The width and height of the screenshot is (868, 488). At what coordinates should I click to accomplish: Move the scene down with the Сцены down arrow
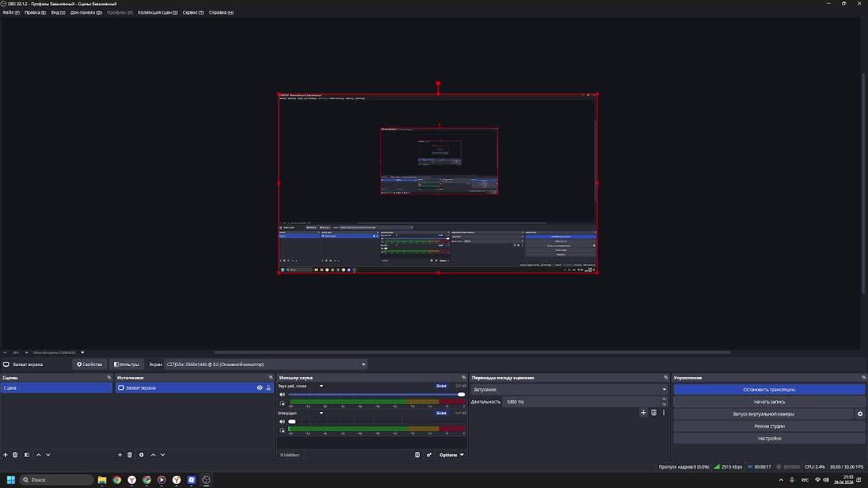pos(47,455)
